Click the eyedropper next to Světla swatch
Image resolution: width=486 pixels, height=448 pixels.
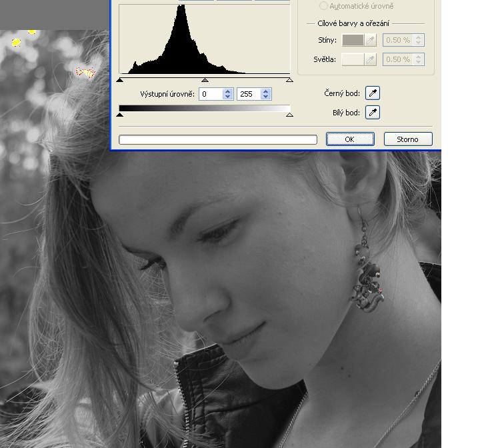point(371,59)
